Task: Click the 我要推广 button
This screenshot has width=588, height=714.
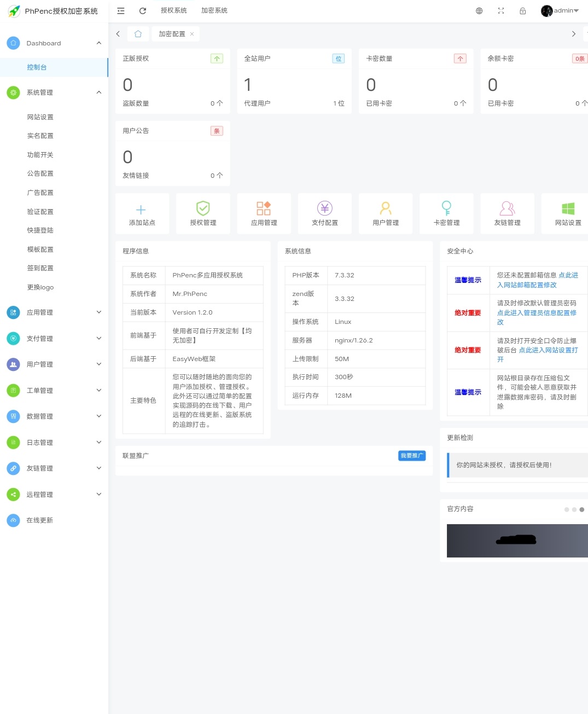Action: click(411, 456)
